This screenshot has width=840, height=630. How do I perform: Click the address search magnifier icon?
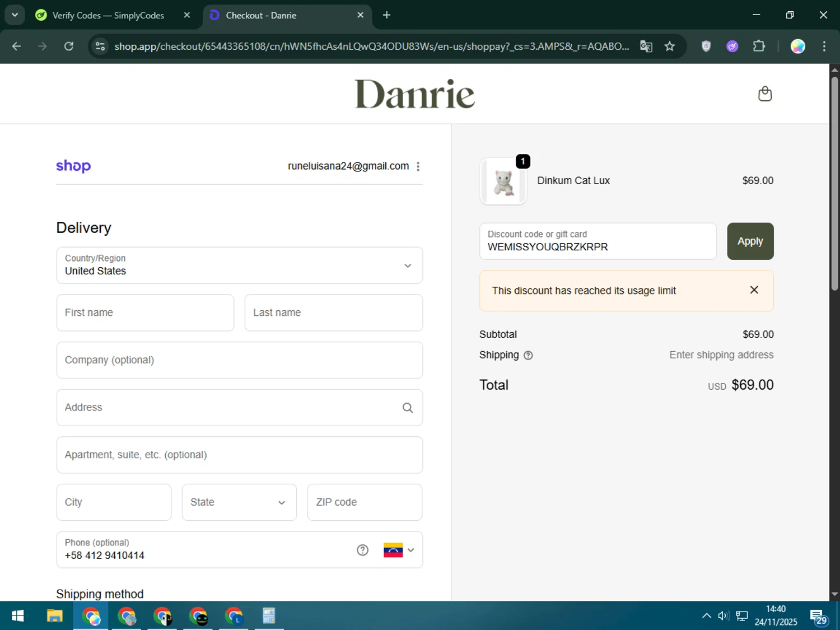[x=408, y=408]
